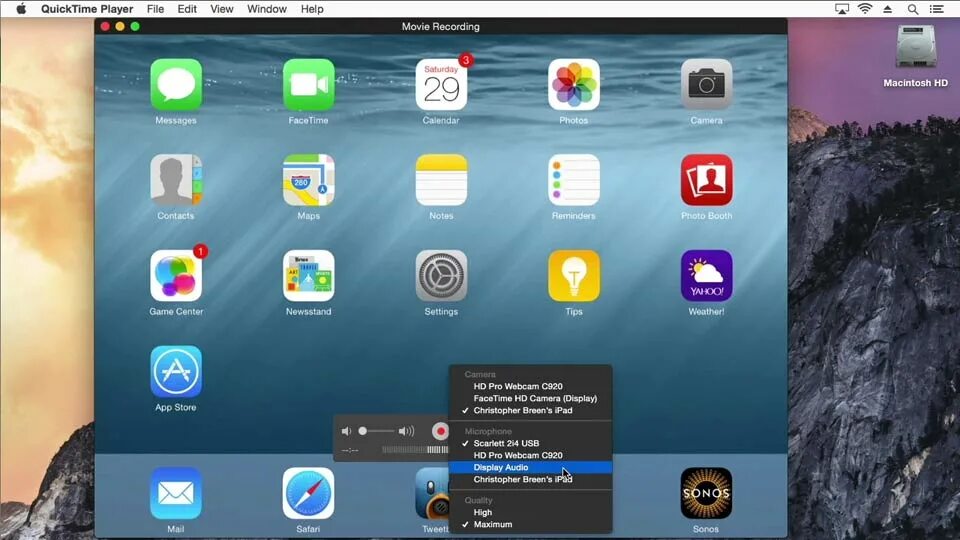The width and height of the screenshot is (960, 540).
Task: Open the Mail app in the dock
Action: pos(176,493)
